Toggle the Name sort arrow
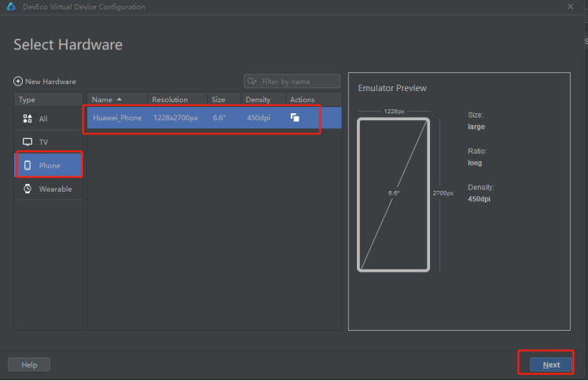This screenshot has height=381, width=588. click(119, 99)
